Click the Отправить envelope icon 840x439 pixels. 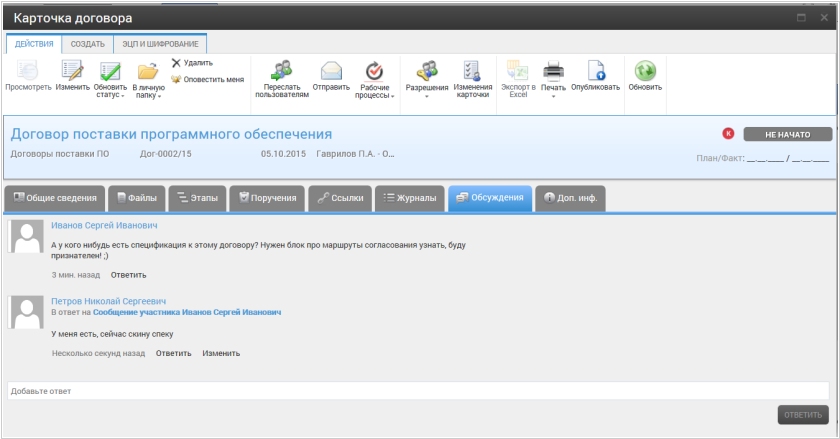(331, 71)
